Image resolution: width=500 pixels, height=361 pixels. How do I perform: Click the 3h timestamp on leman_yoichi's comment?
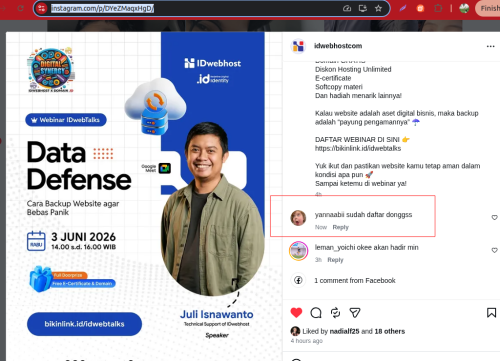[318, 260]
